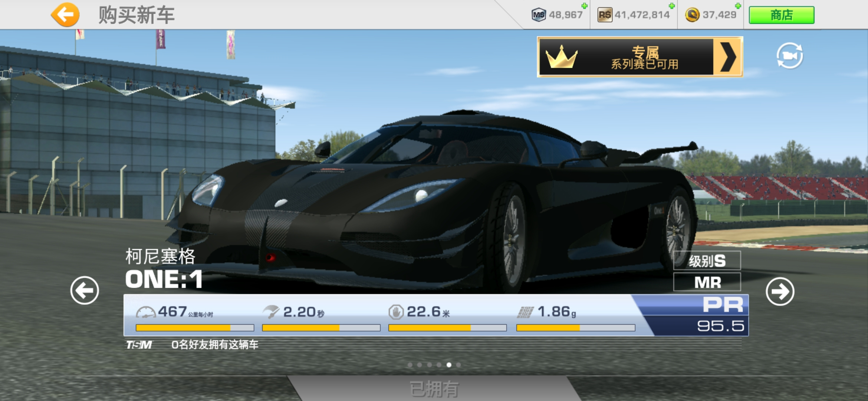Tap the gold coin currency icon
868x401 pixels.
pos(692,15)
